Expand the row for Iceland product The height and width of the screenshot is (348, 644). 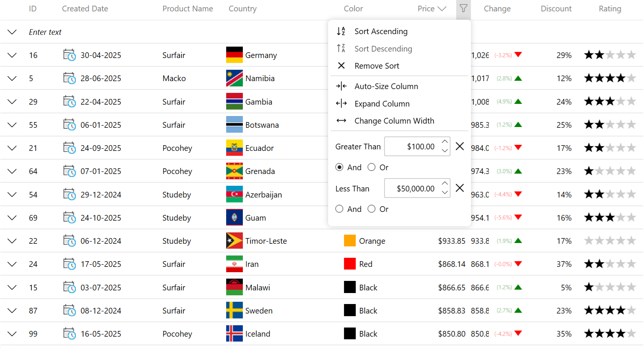point(12,334)
